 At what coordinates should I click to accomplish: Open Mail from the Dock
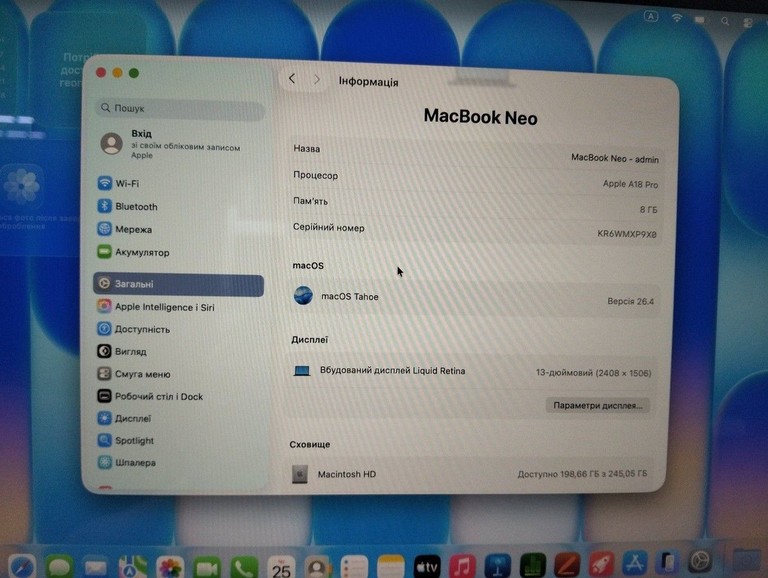click(96, 567)
